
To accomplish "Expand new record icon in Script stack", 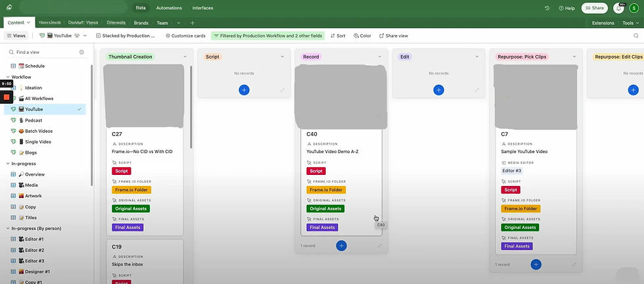I will click(283, 90).
